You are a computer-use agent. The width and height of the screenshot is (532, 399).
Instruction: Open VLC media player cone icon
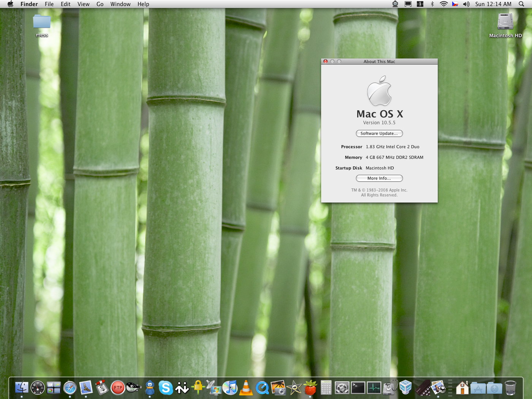tap(246, 388)
